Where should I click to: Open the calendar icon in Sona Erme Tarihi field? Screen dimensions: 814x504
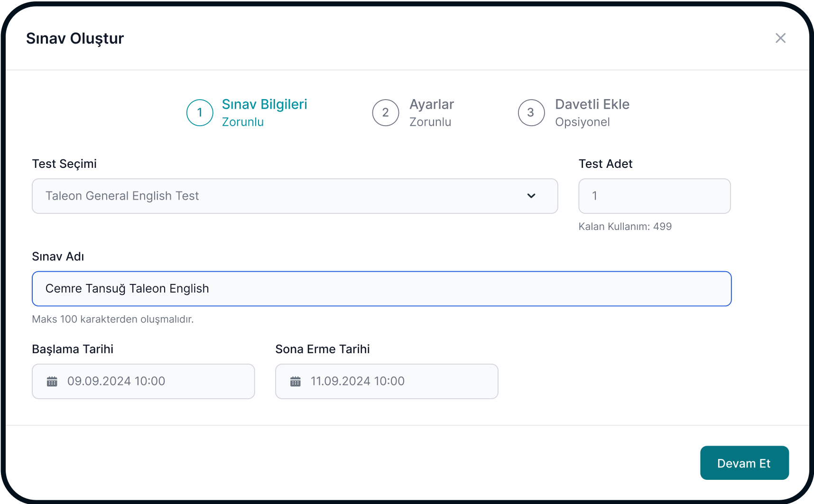coord(296,381)
